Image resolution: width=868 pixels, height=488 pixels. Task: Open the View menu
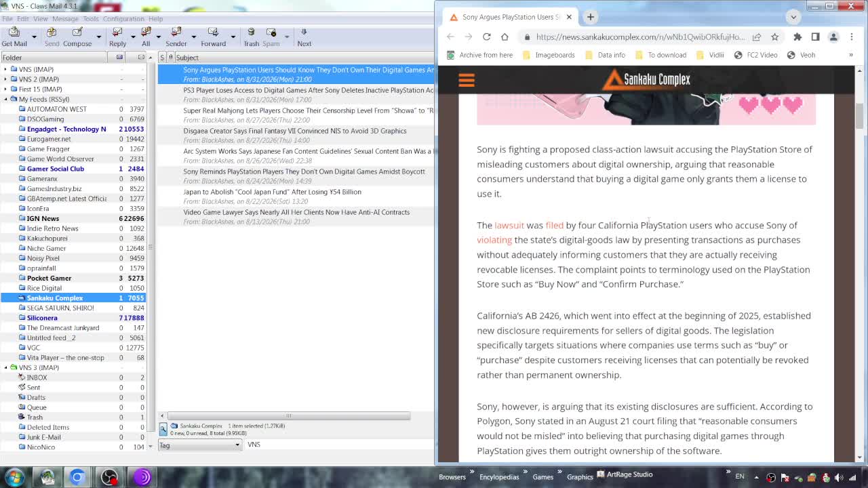[x=41, y=19]
